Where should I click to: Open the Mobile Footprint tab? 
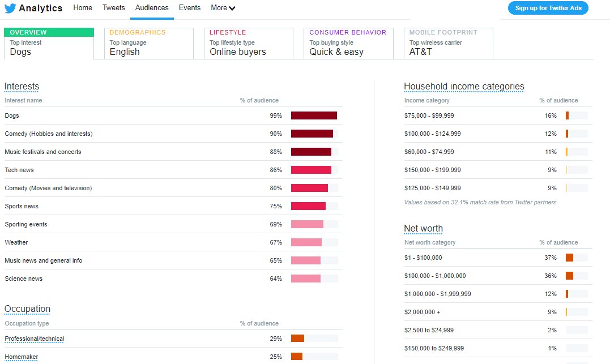click(448, 44)
